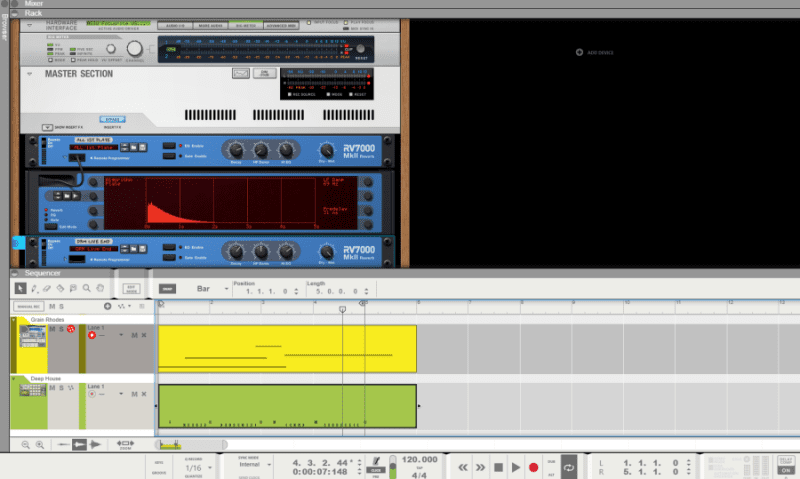Delete Deep House Lane 1 with X
The image size is (800, 479).
pyautogui.click(x=144, y=394)
